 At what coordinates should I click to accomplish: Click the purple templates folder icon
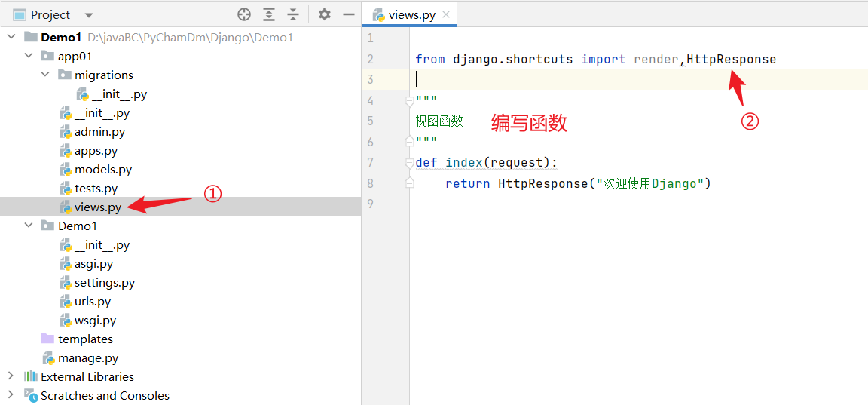pos(48,339)
